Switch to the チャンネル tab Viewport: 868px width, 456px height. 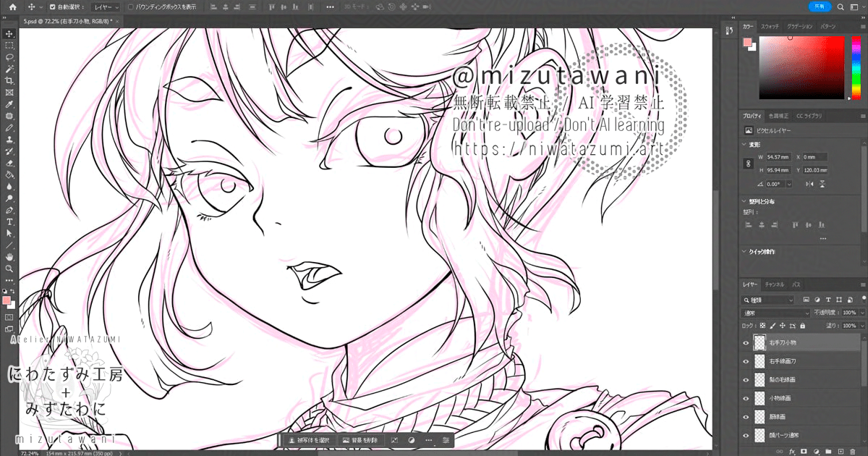(774, 284)
